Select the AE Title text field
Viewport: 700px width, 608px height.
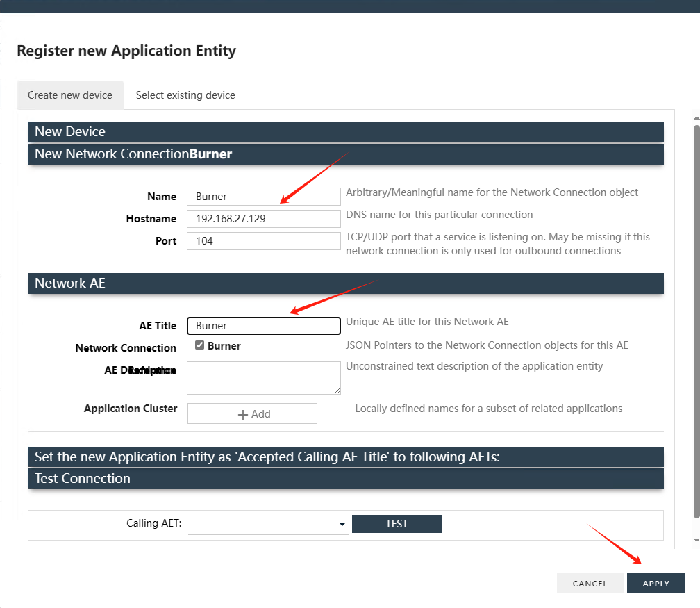coord(263,326)
